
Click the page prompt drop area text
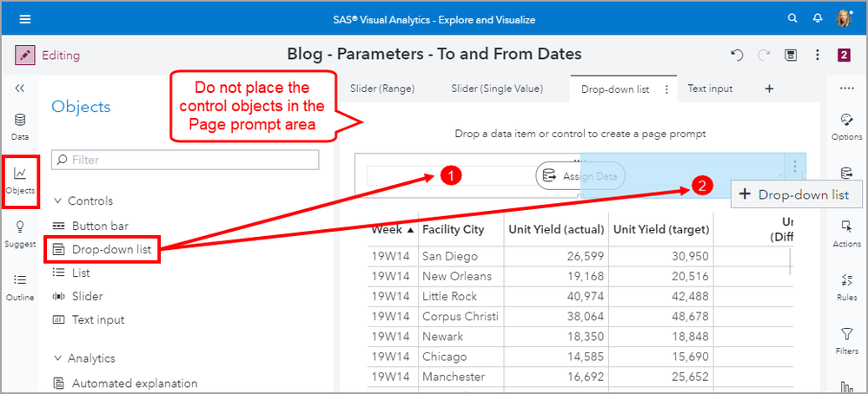click(580, 134)
